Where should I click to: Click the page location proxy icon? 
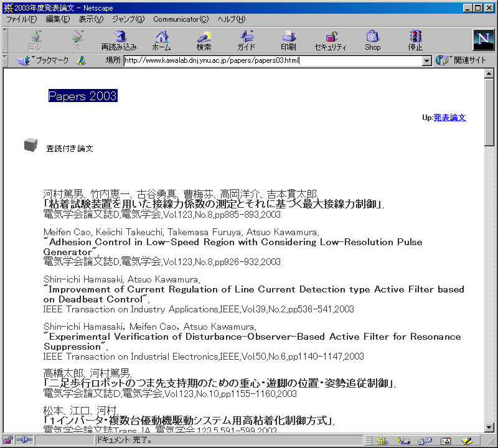click(x=82, y=60)
